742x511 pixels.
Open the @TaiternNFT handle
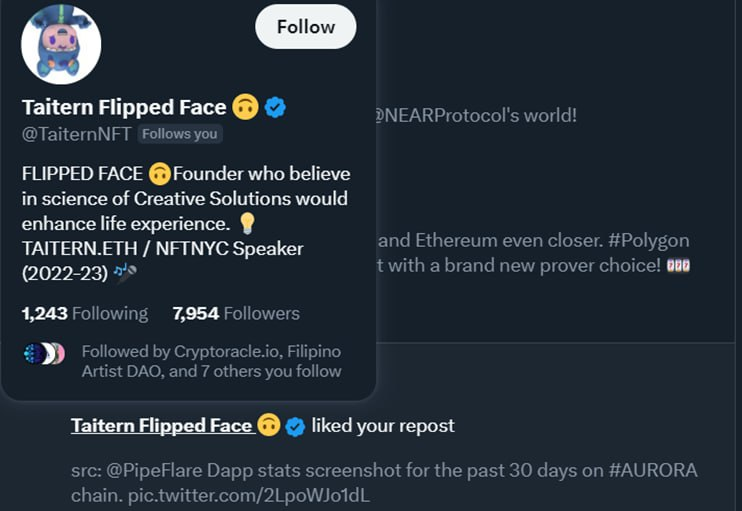tap(76, 134)
